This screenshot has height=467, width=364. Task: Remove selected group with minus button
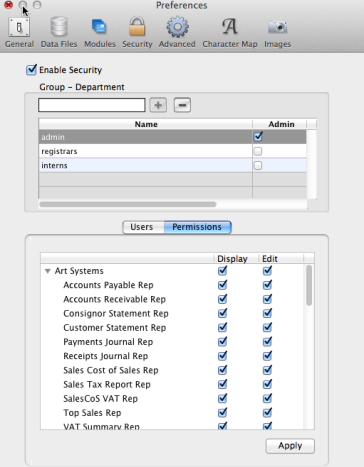click(x=182, y=105)
